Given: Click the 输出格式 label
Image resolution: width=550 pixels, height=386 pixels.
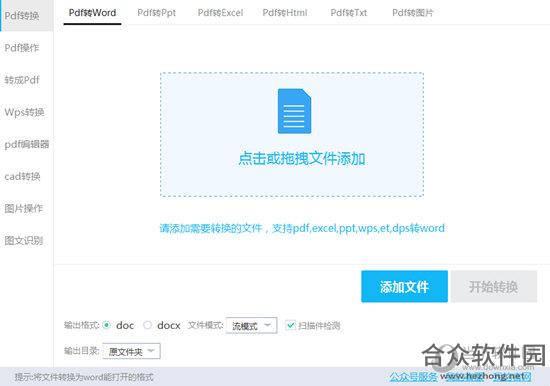Looking at the screenshot, I should [81, 325].
